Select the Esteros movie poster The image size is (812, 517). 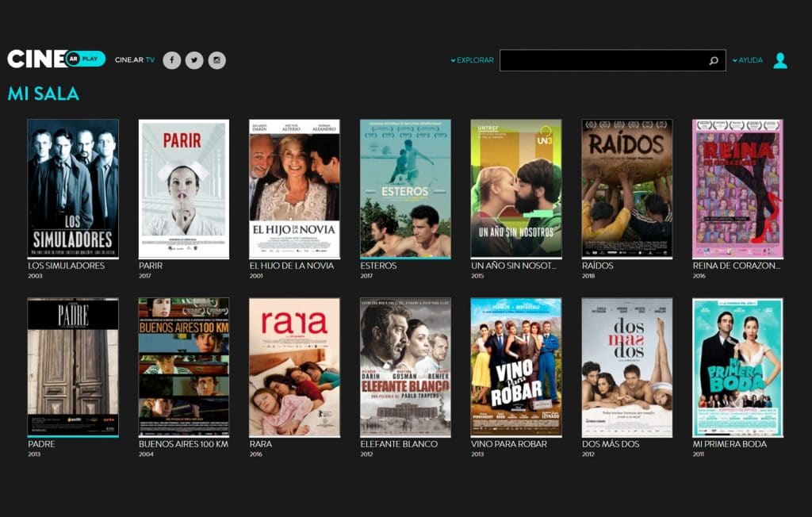click(x=405, y=189)
